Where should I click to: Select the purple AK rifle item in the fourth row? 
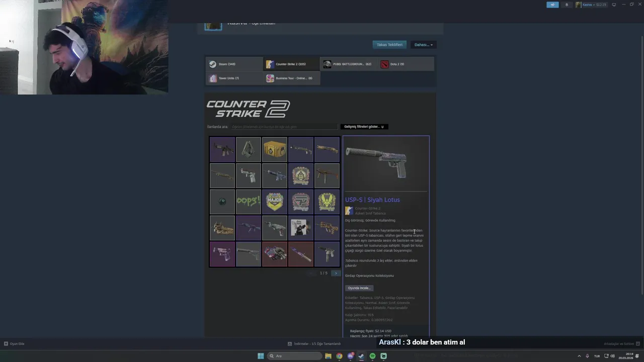pos(249,228)
